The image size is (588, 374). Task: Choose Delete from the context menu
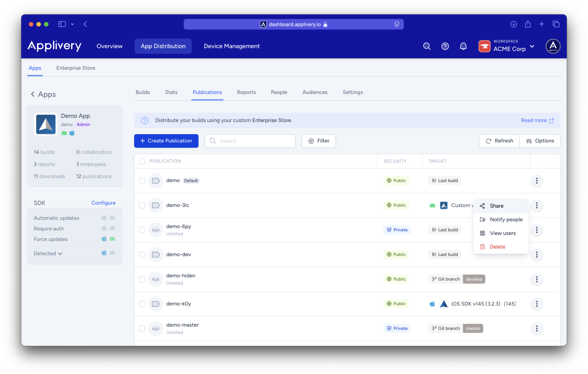pos(501,247)
